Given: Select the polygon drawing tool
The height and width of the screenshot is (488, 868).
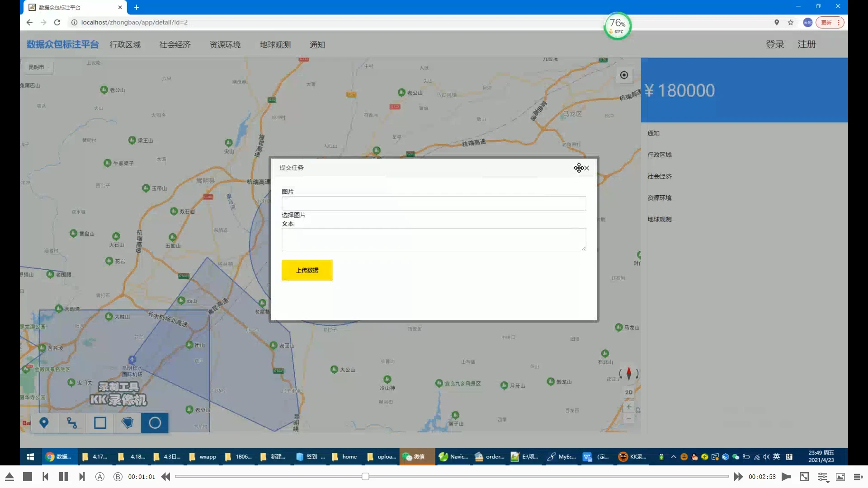Looking at the screenshot, I should click(127, 423).
